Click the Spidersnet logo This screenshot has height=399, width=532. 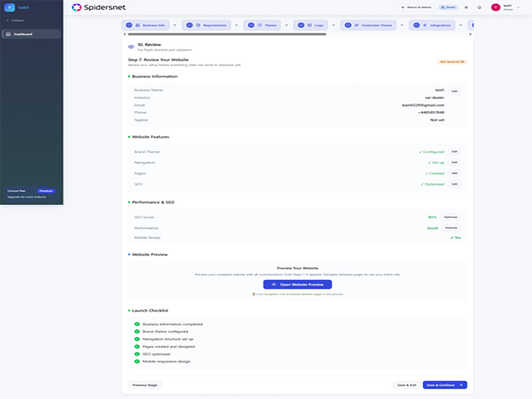point(98,7)
